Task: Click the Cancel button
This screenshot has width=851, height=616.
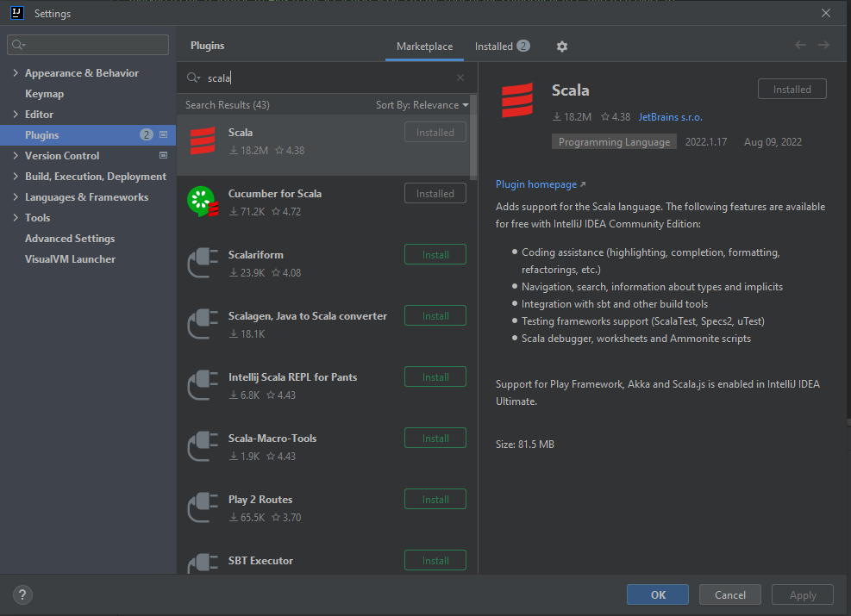Action: pos(730,594)
